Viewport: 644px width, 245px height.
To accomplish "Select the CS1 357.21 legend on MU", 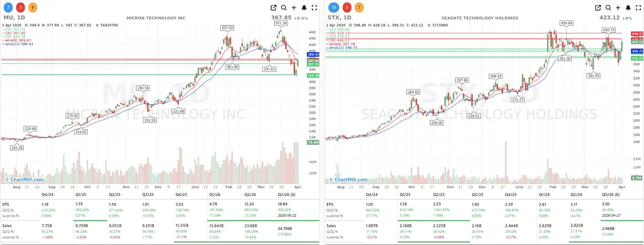I will coord(13,29).
